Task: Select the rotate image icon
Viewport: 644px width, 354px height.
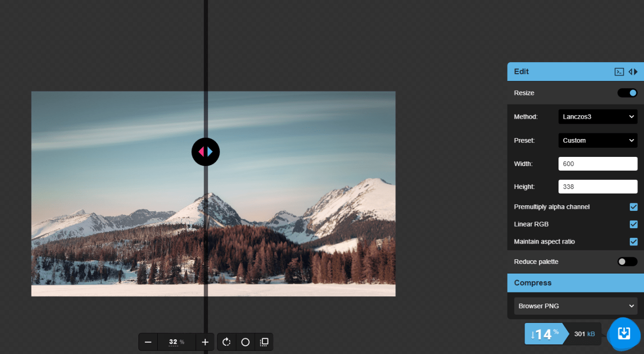Action: pyautogui.click(x=226, y=342)
